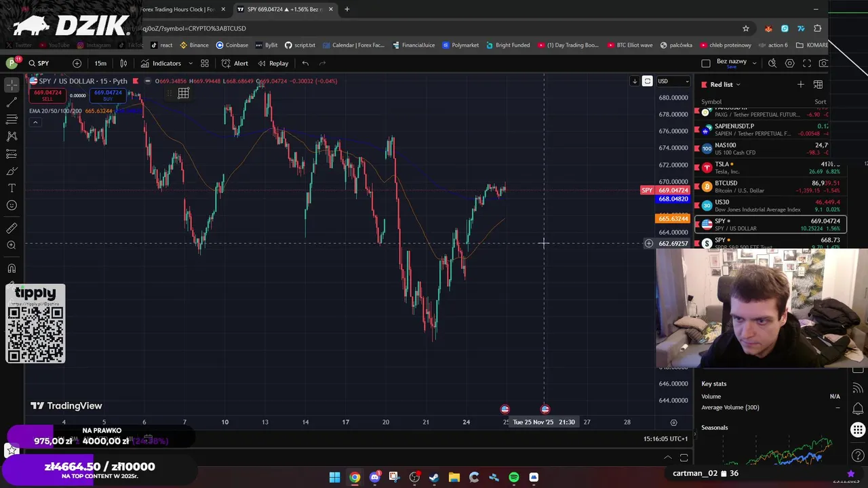Select BTCUSD in the watchlist
The image size is (868, 488).
(x=769, y=186)
